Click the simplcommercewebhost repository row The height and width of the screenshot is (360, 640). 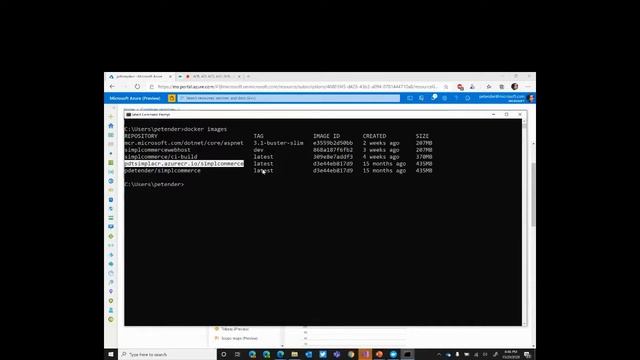[278, 150]
